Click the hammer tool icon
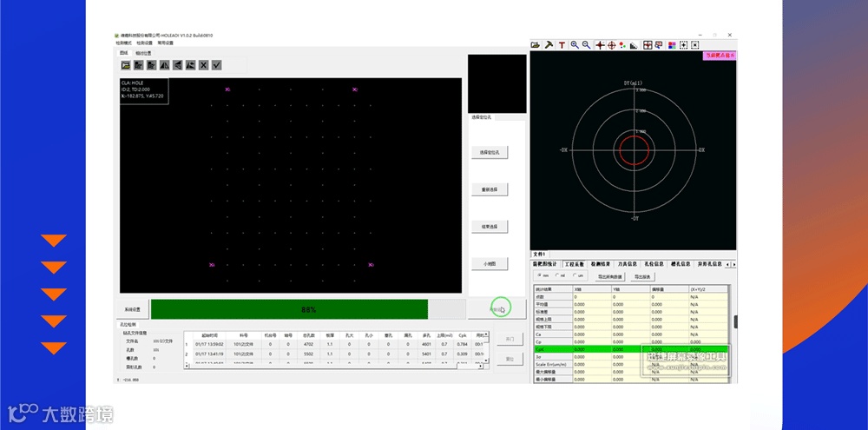Viewport: 868px width, 430px height. 549,45
